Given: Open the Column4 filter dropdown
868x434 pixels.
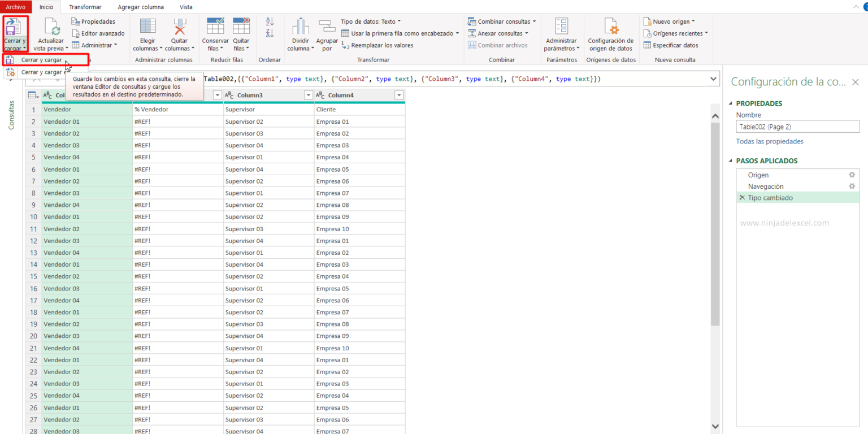Looking at the screenshot, I should tap(399, 95).
